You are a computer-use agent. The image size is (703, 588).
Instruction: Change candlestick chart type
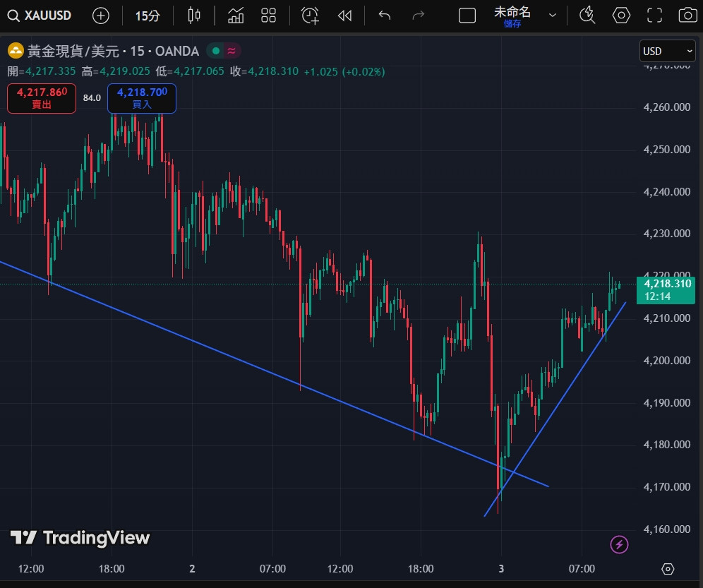[x=193, y=16]
